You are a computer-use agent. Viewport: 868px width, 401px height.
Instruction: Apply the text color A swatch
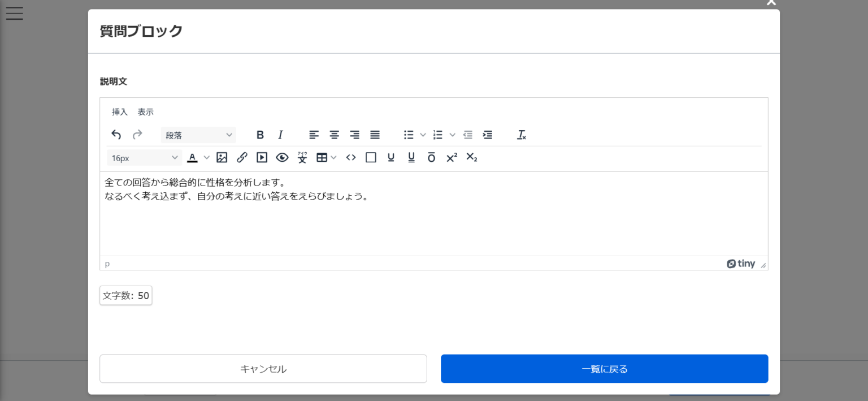click(x=192, y=158)
